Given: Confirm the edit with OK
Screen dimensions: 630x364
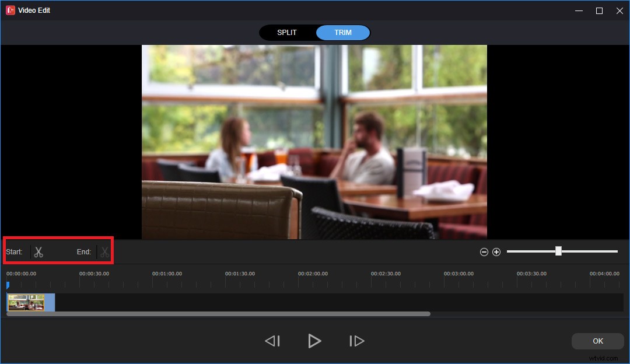Looking at the screenshot, I should (597, 341).
